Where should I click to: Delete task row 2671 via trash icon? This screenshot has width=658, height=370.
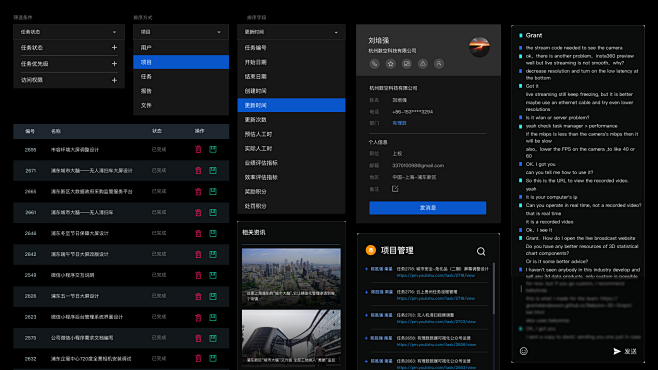click(x=198, y=170)
